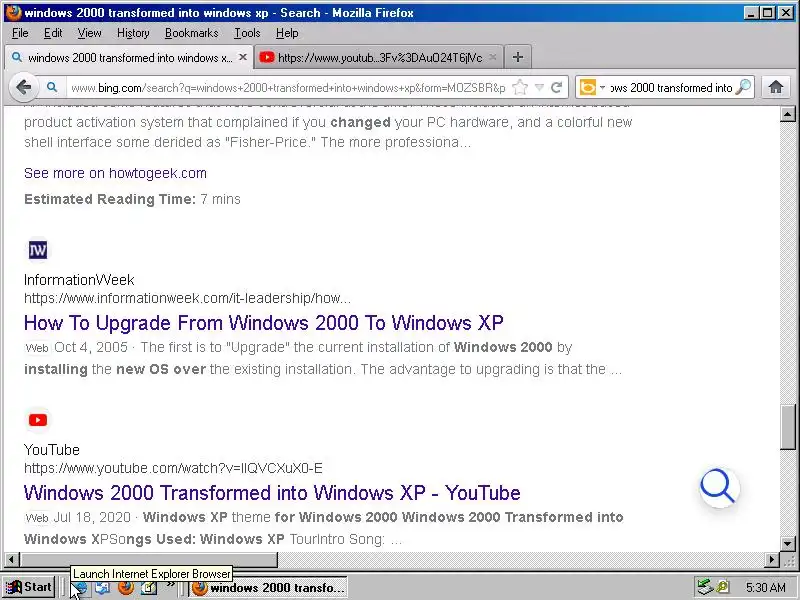Launch Outlook Express from quick launch
The image size is (800, 600).
tap(103, 588)
